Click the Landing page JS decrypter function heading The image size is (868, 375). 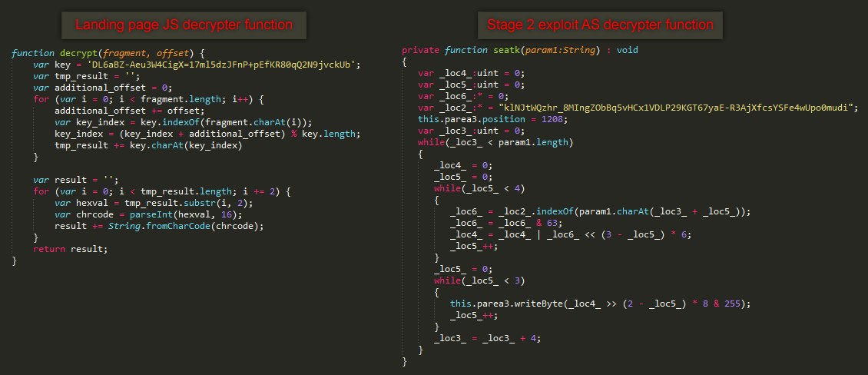click(184, 25)
